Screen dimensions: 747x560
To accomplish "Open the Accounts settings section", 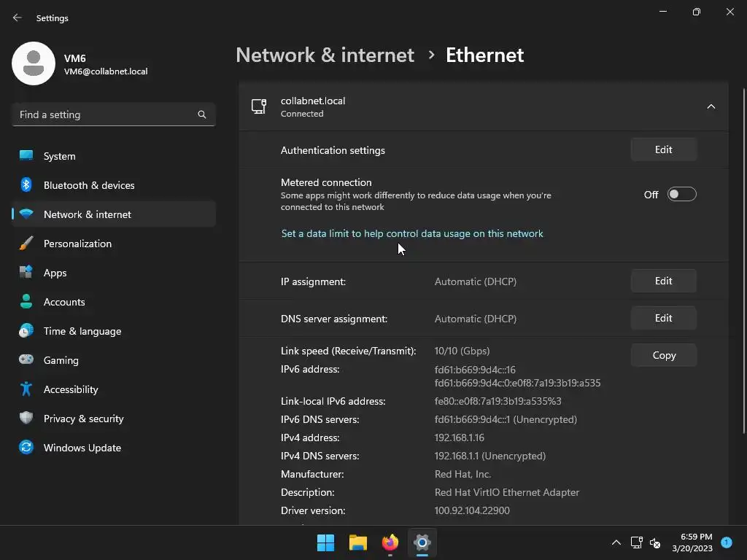I will click(x=64, y=302).
